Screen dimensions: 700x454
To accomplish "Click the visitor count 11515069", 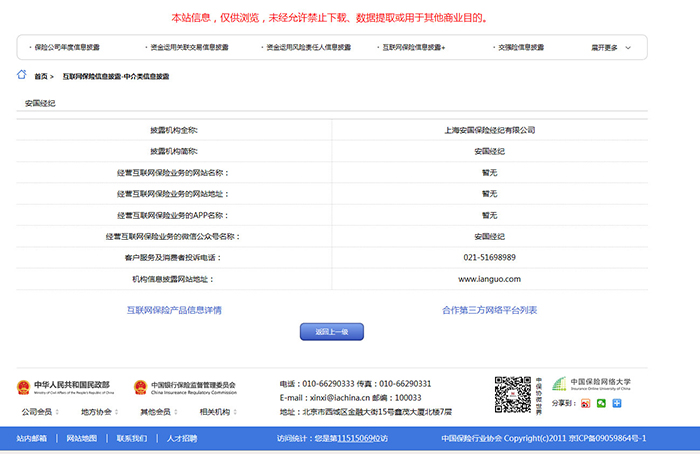I will 355,438.
